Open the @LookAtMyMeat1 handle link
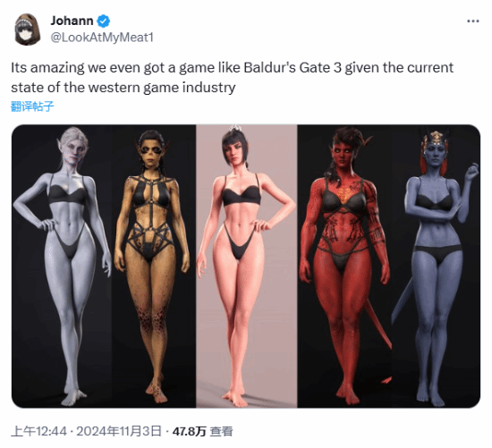492x448 pixels. point(102,38)
